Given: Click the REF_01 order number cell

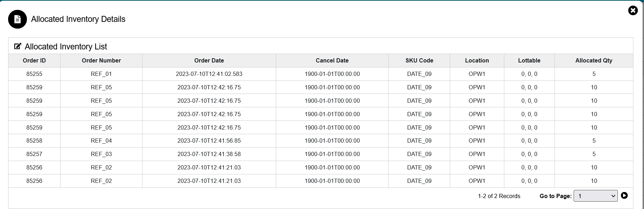Looking at the screenshot, I should pos(101,74).
